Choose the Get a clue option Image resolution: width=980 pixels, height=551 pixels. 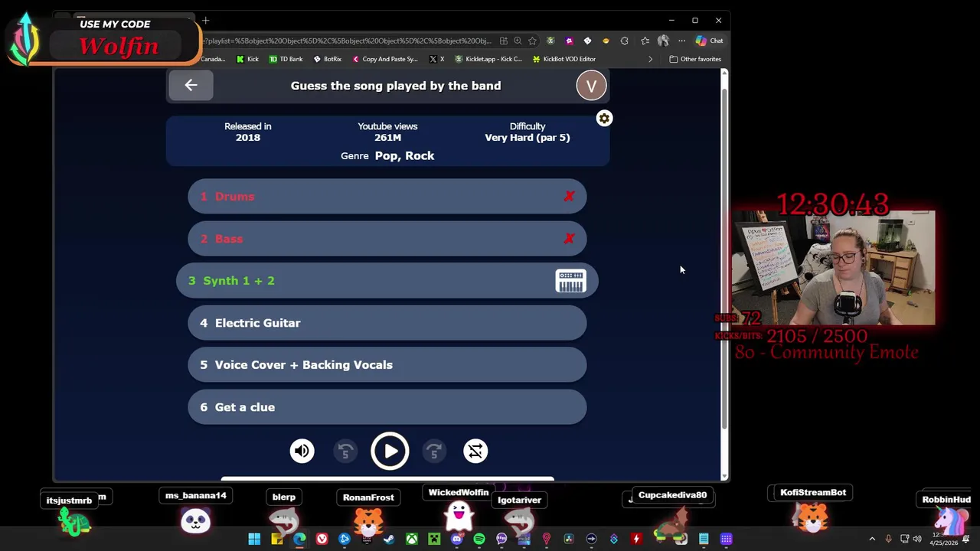(x=387, y=407)
